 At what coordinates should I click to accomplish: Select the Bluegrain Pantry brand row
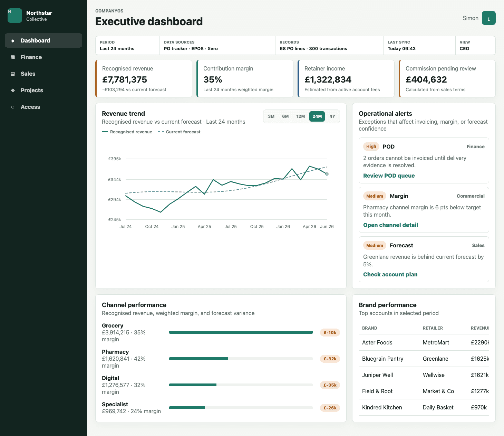424,359
